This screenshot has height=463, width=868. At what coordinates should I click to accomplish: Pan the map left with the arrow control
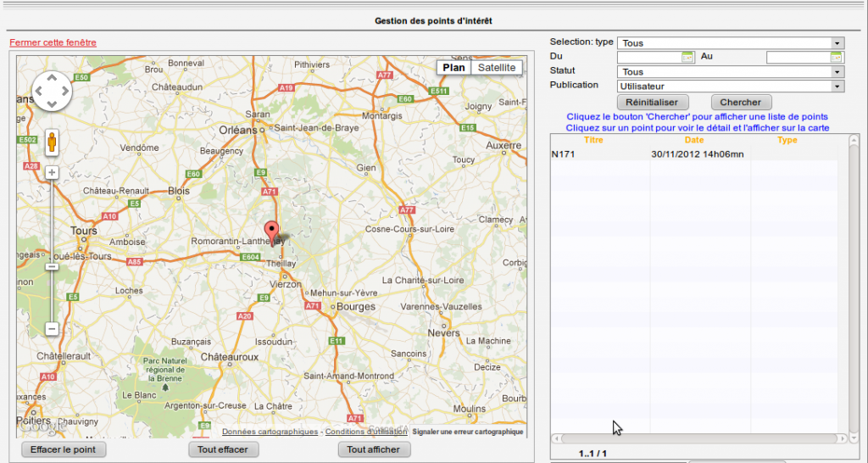click(39, 91)
